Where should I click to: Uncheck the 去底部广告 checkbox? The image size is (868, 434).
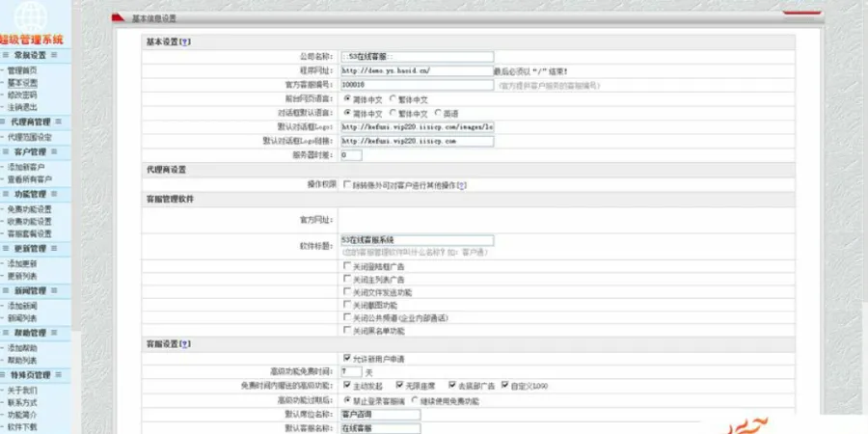tap(452, 385)
